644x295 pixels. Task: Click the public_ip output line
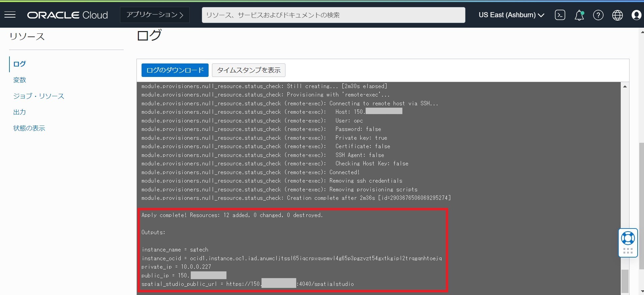pos(184,275)
